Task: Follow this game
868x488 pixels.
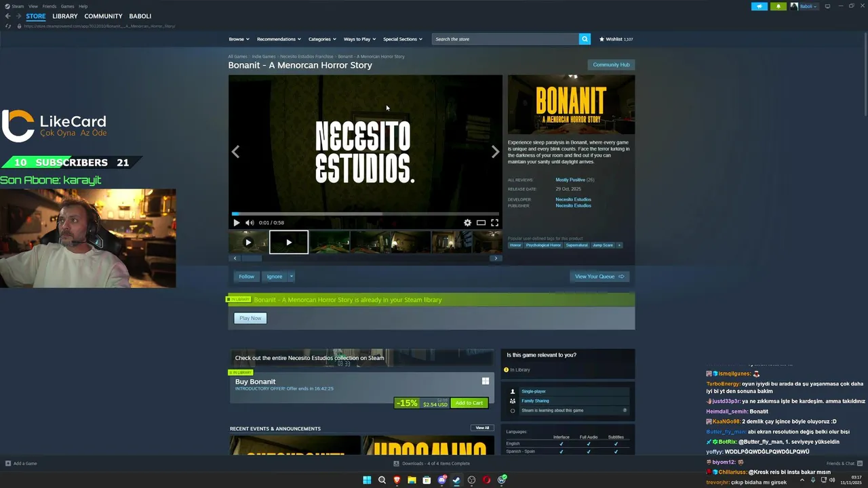Action: tap(246, 277)
